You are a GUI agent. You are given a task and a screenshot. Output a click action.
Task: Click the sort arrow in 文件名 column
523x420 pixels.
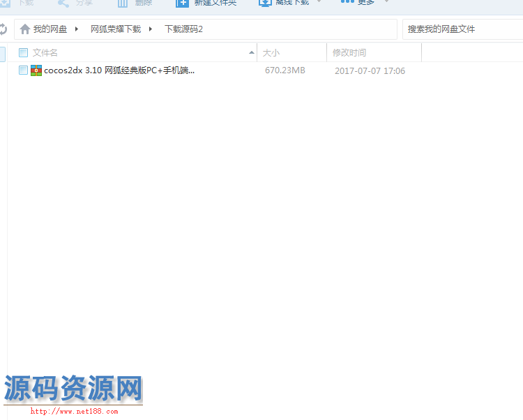(x=251, y=53)
